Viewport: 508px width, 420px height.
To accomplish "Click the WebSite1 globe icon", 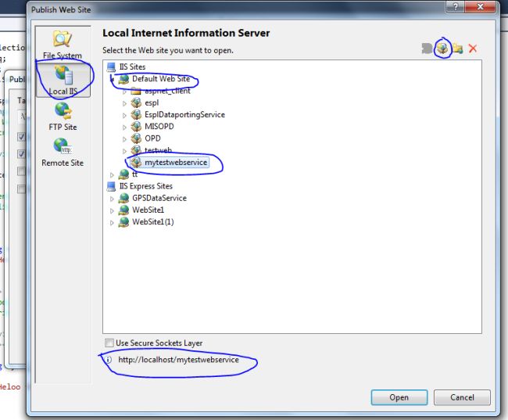I will (x=123, y=210).
